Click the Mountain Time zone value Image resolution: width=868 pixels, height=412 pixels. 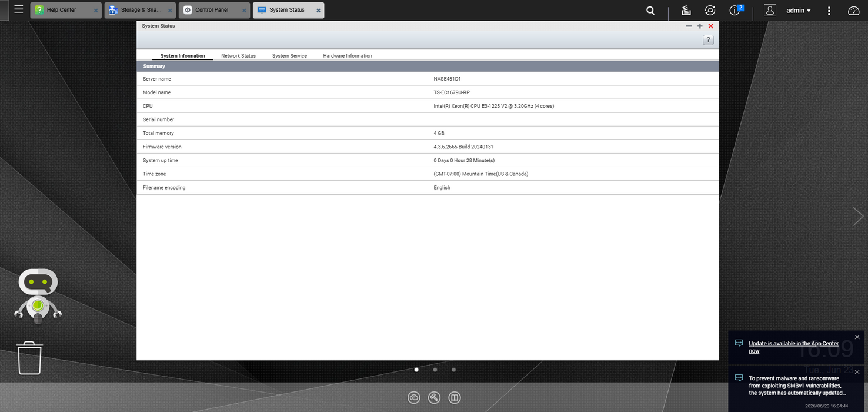tap(481, 174)
